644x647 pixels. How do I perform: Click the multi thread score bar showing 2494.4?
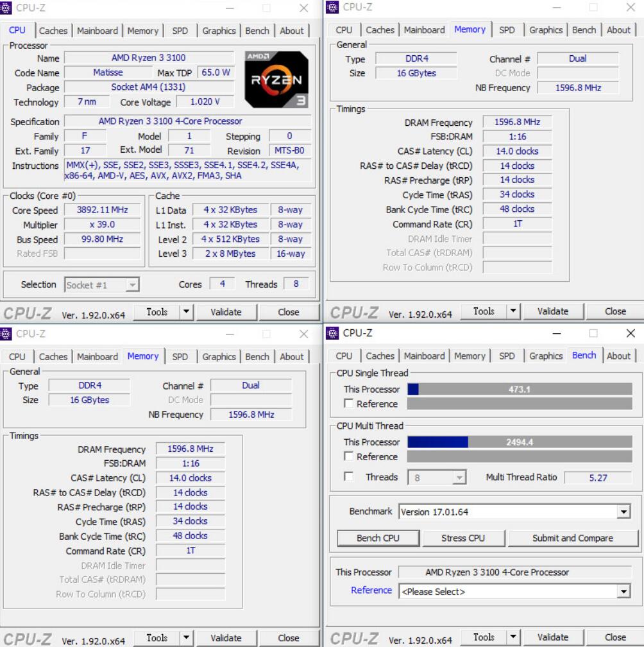pyautogui.click(x=520, y=442)
